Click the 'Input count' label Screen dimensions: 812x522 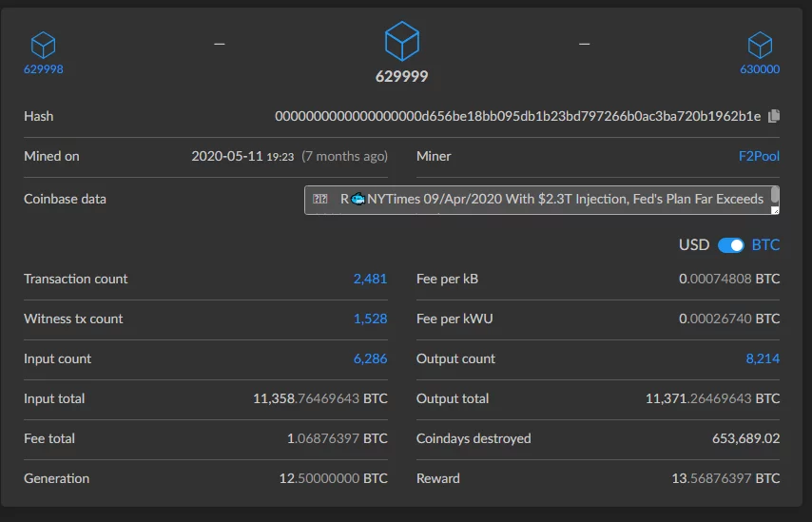tap(57, 358)
